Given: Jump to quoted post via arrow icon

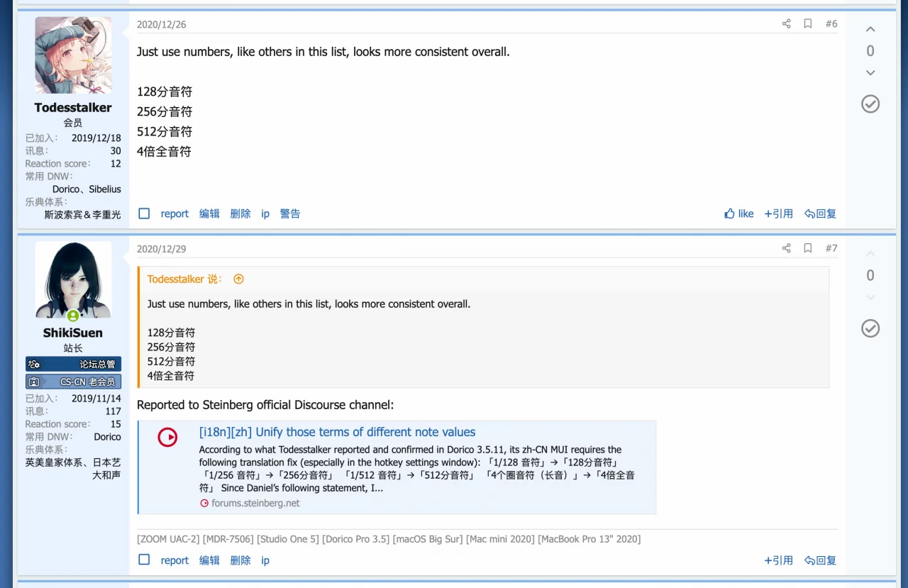Looking at the screenshot, I should [238, 279].
